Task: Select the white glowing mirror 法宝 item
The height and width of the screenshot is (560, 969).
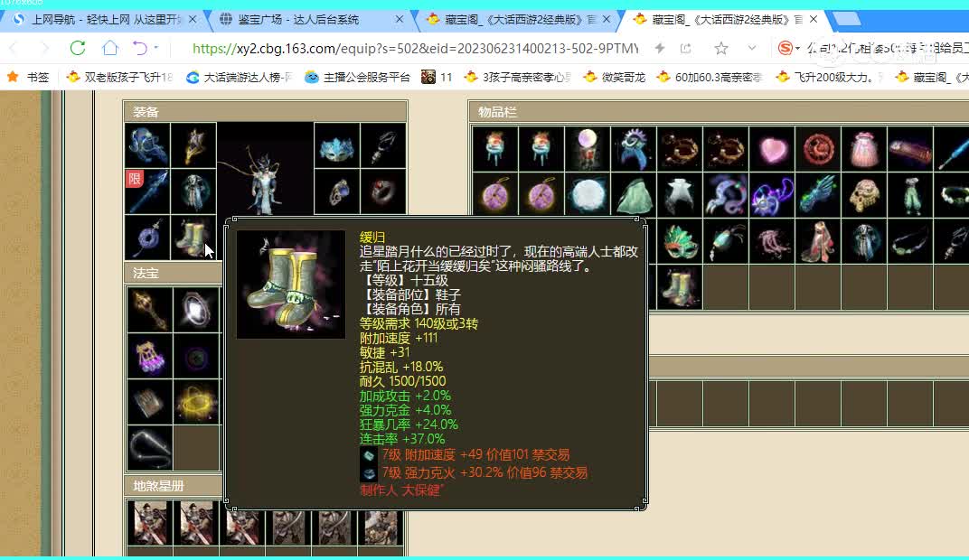Action: 196,310
